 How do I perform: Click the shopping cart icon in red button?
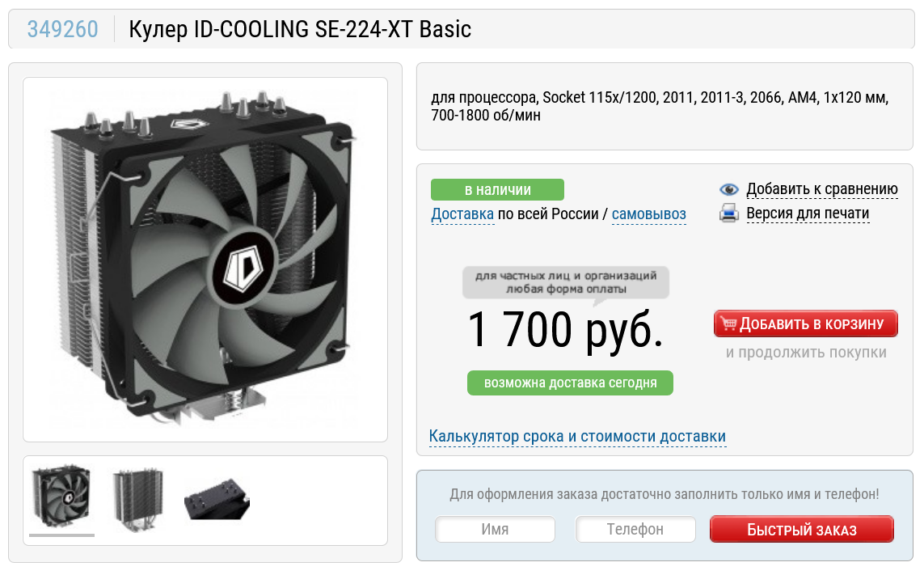click(729, 323)
